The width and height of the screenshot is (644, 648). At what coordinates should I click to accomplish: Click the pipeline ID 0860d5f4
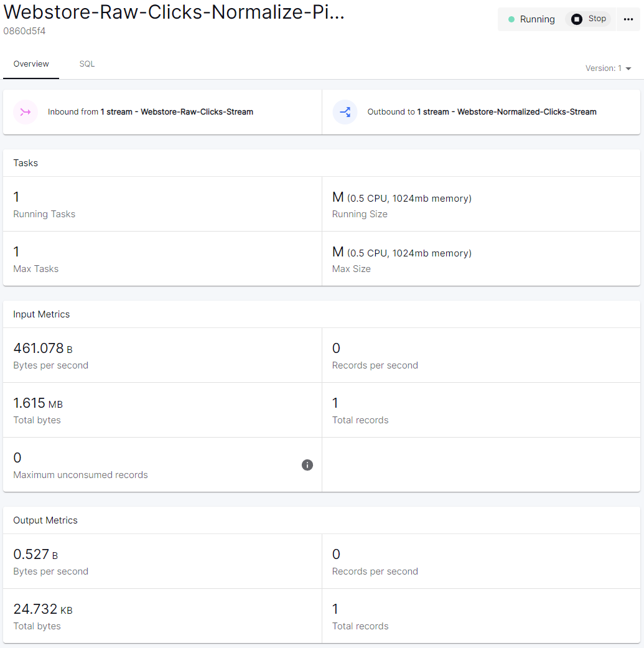pyautogui.click(x=24, y=31)
